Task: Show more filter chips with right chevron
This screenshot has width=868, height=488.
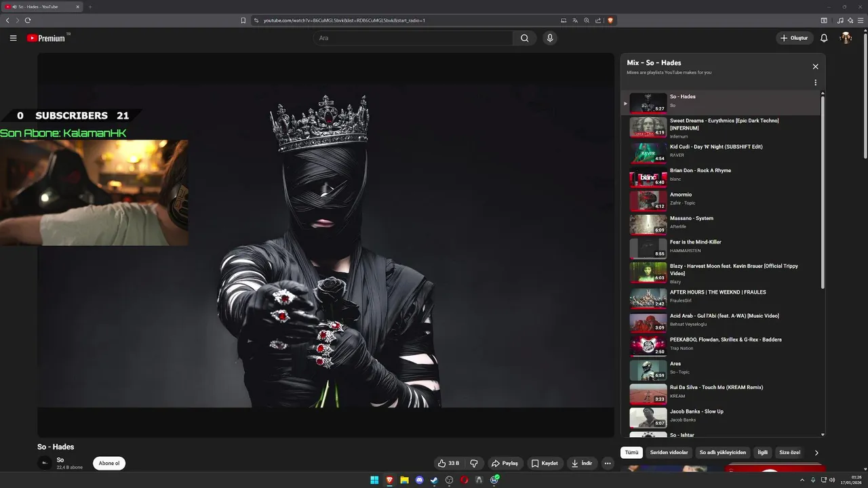Action: 816,452
